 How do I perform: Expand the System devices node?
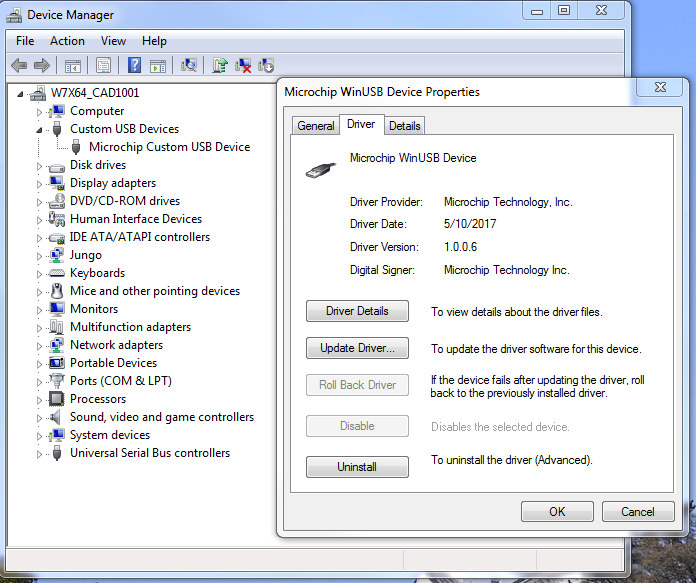pos(40,436)
